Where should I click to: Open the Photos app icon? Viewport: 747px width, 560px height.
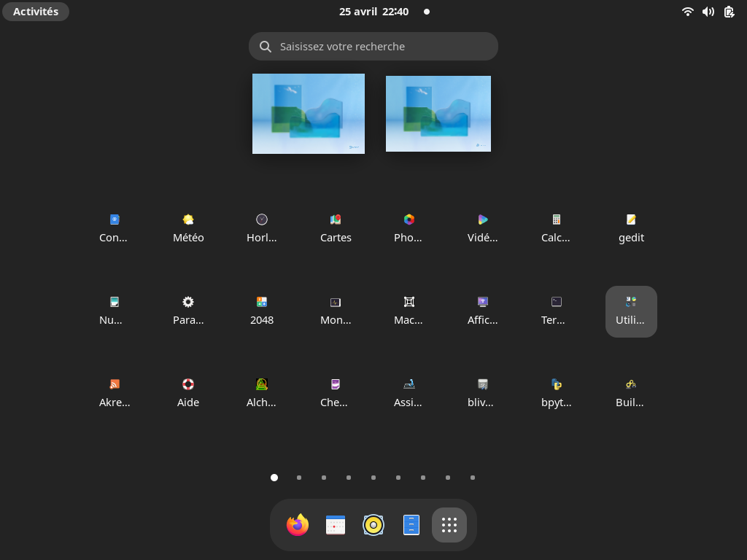pyautogui.click(x=409, y=219)
